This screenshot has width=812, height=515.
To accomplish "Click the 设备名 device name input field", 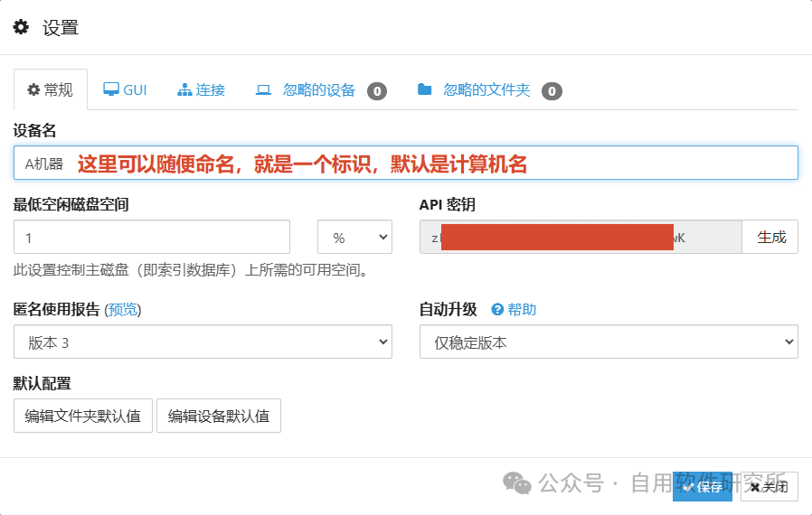I will click(405, 163).
